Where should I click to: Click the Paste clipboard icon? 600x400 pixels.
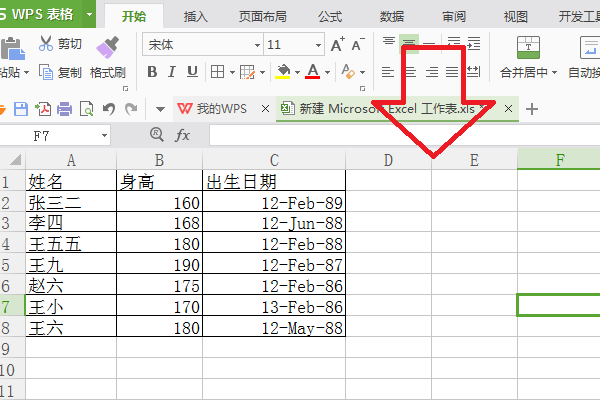point(13,49)
